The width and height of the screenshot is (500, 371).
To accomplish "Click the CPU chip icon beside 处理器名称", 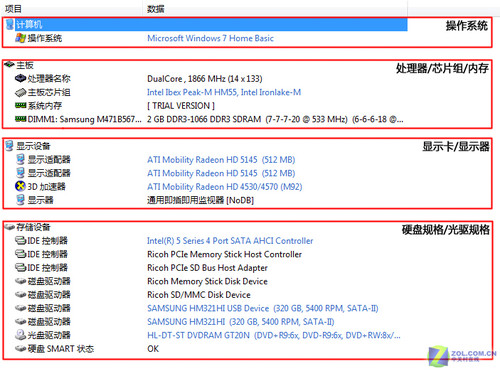I will click(x=20, y=78).
